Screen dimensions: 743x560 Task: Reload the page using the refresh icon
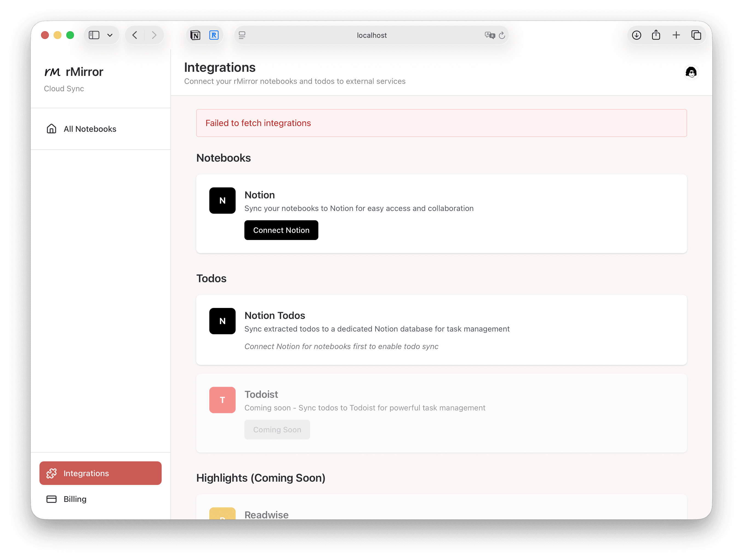point(502,35)
